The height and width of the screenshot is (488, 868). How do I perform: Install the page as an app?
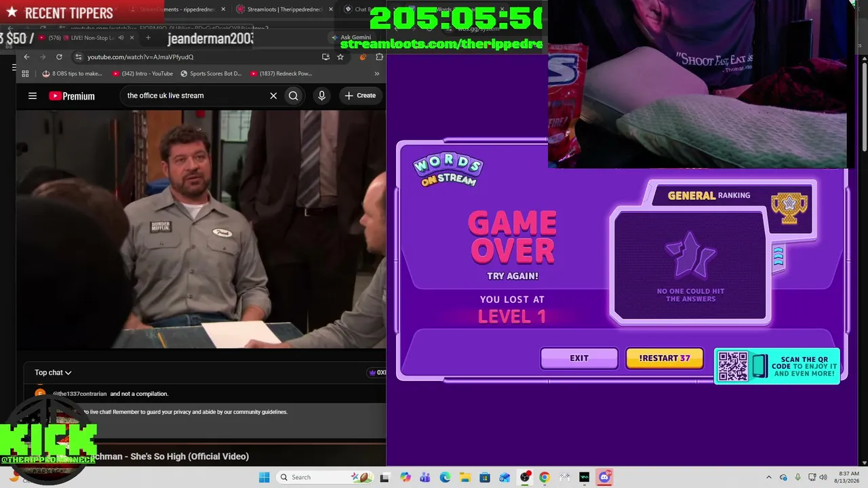coord(326,57)
